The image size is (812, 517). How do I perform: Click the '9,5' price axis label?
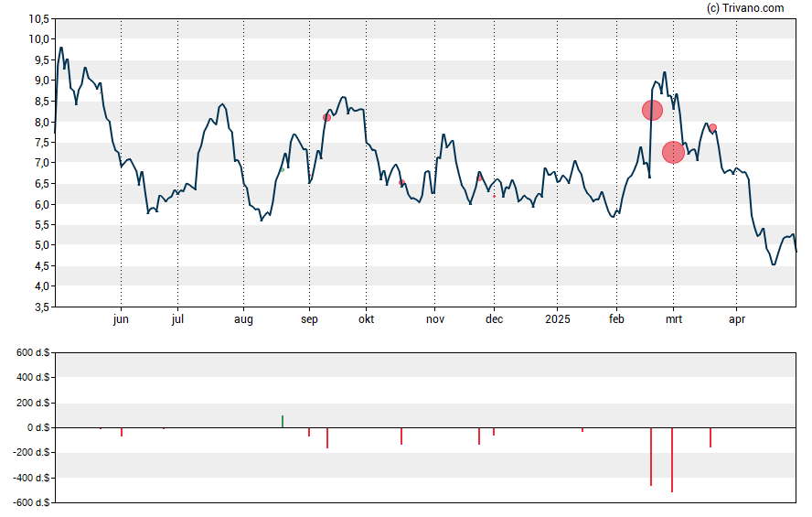(x=42, y=60)
